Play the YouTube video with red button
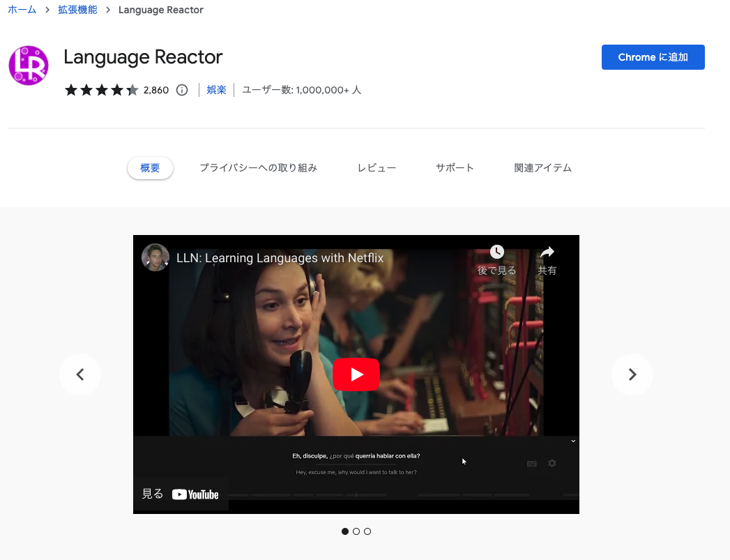Screen dimensions: 730x560 356,374
